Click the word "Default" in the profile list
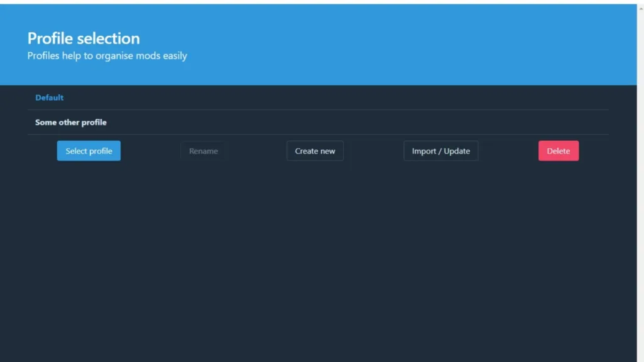This screenshot has width=644, height=362. 50,98
